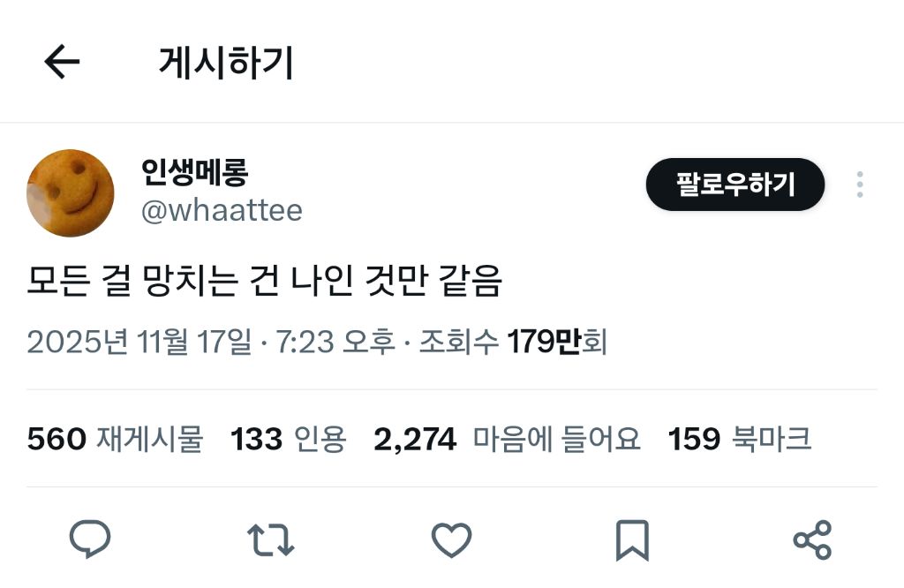The image size is (904, 588).
Task: View the 2,274 마음에 들어요 likes
Action: 508,439
